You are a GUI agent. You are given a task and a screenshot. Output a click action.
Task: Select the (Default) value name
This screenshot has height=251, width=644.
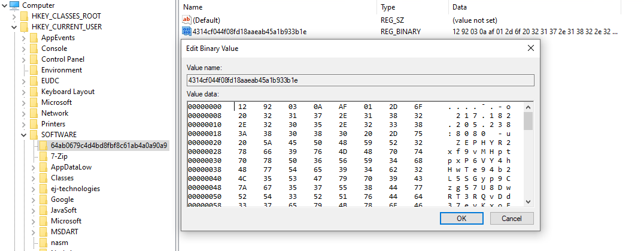pyautogui.click(x=206, y=20)
